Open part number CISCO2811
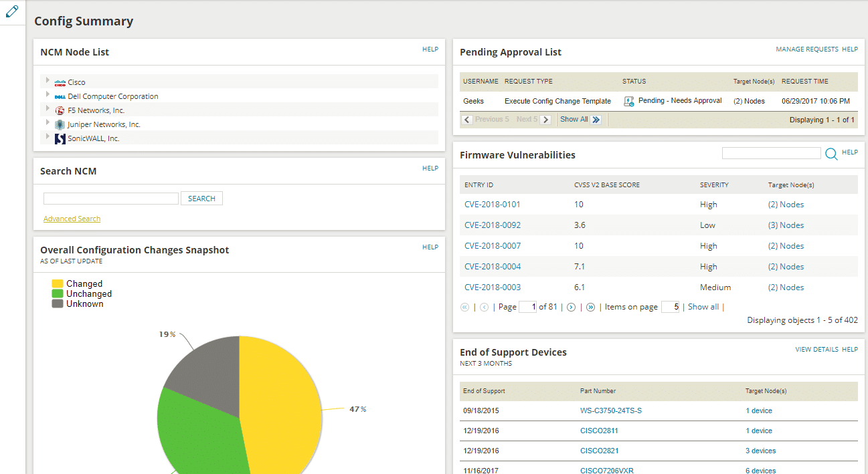This screenshot has width=868, height=474. 599,431
